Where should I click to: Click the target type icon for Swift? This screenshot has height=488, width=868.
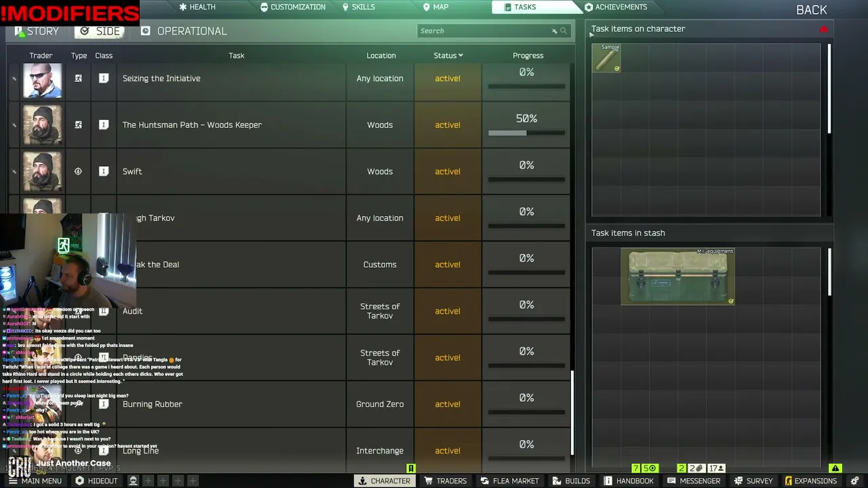point(78,171)
